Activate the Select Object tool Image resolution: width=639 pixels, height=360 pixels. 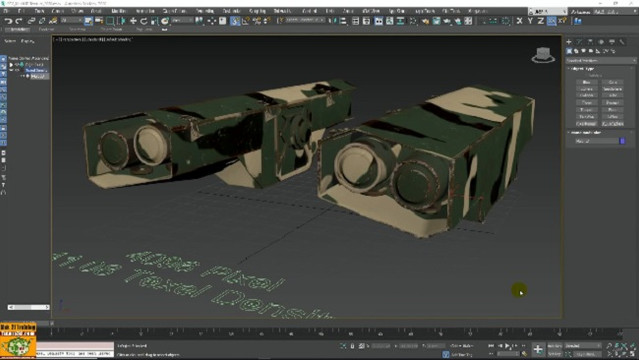pos(88,21)
